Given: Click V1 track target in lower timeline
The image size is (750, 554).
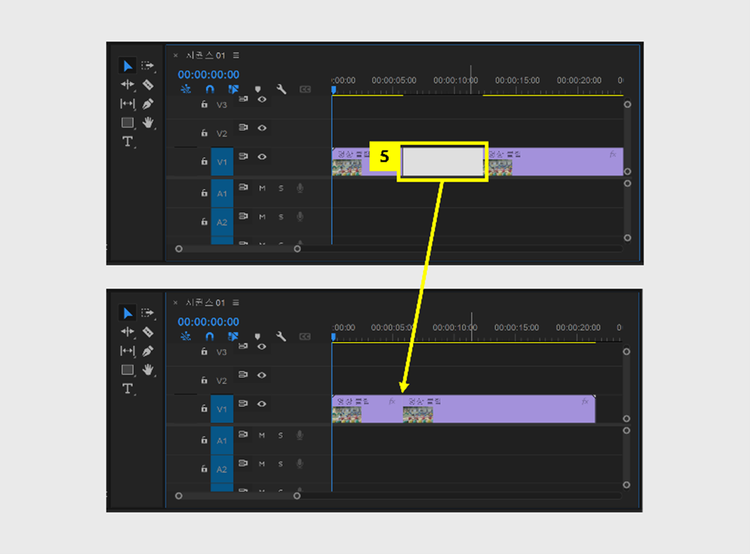Looking at the screenshot, I should [222, 409].
